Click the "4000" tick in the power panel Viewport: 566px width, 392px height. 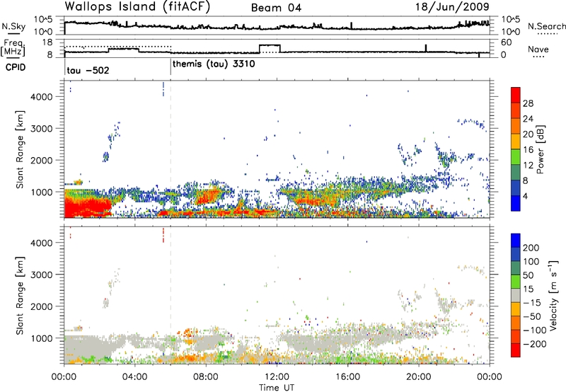[x=42, y=97]
